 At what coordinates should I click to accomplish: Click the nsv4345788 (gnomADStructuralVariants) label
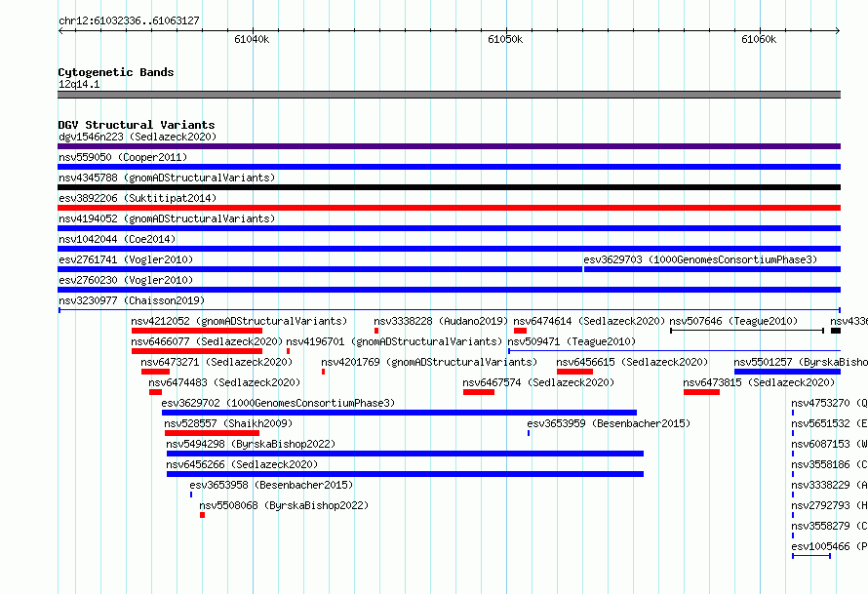pos(167,178)
